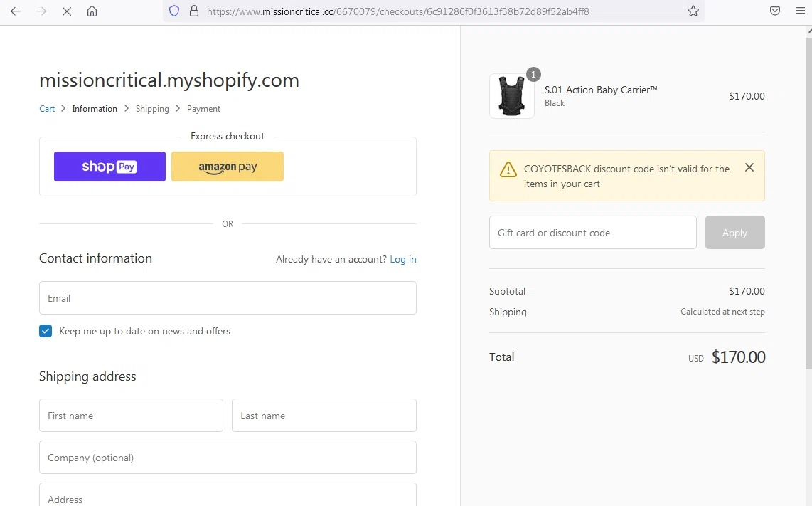This screenshot has height=506, width=812.
Task: Click the quantity badge on product image
Action: point(533,74)
